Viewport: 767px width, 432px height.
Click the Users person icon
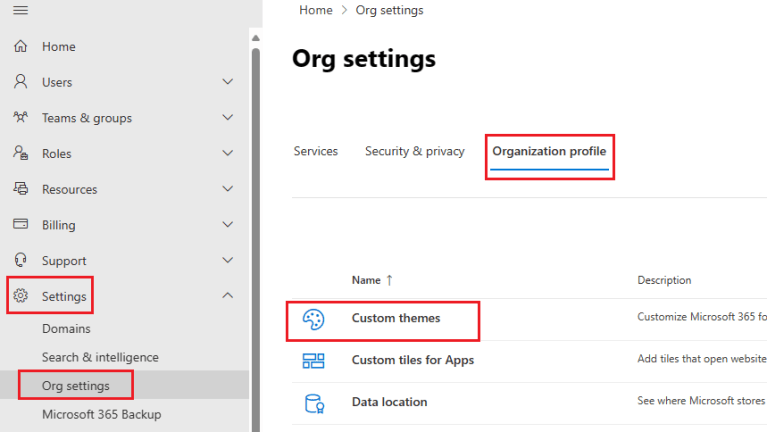click(20, 82)
